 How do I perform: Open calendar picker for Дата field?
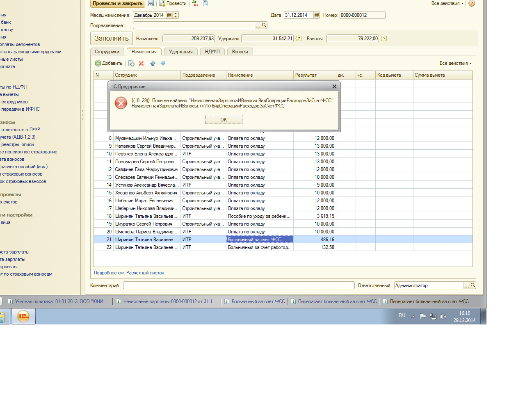pos(316,15)
